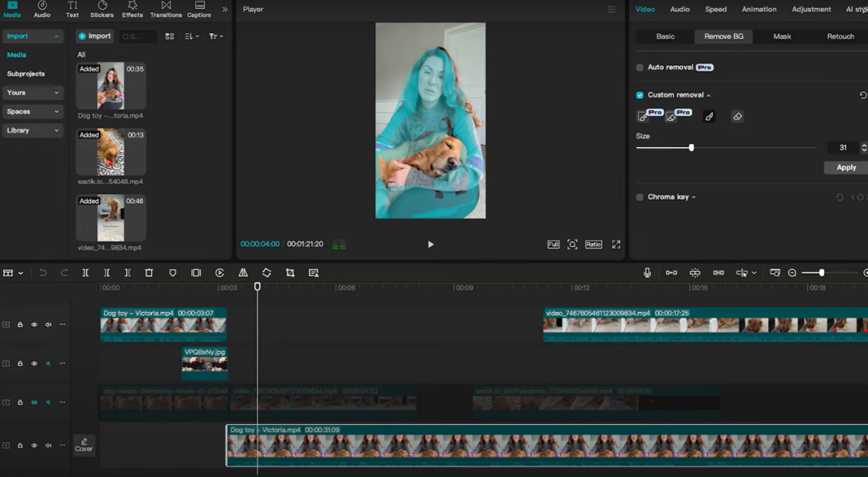Select the crop tool in timeline toolbar
Image resolution: width=868 pixels, height=477 pixels.
[x=290, y=273]
